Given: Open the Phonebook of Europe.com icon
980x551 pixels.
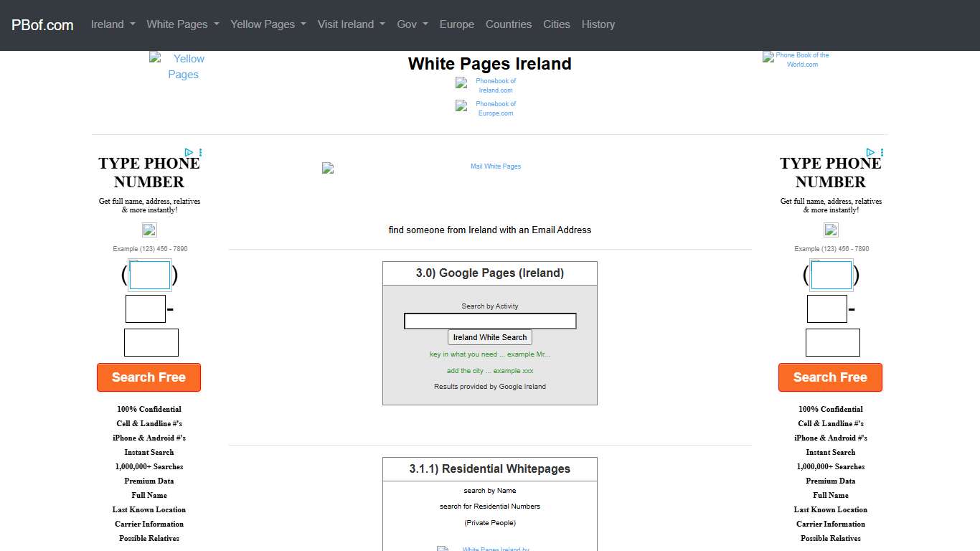Looking at the screenshot, I should point(461,105).
